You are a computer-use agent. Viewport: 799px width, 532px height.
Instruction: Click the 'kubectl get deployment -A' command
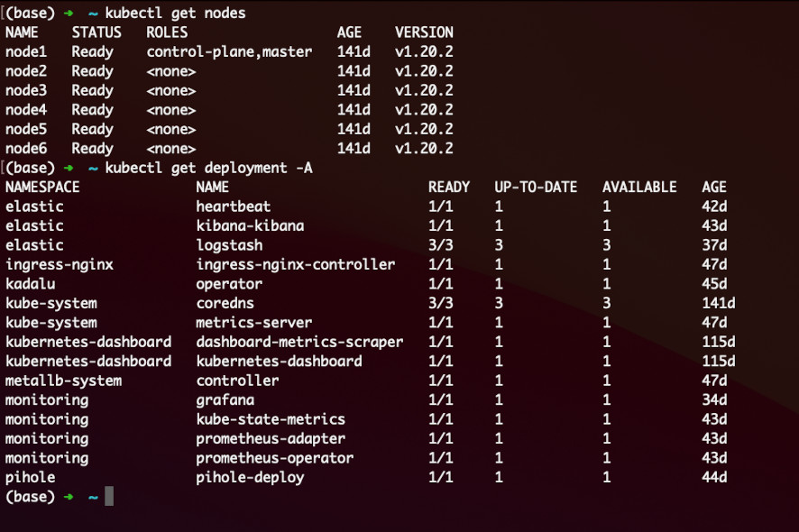208,168
